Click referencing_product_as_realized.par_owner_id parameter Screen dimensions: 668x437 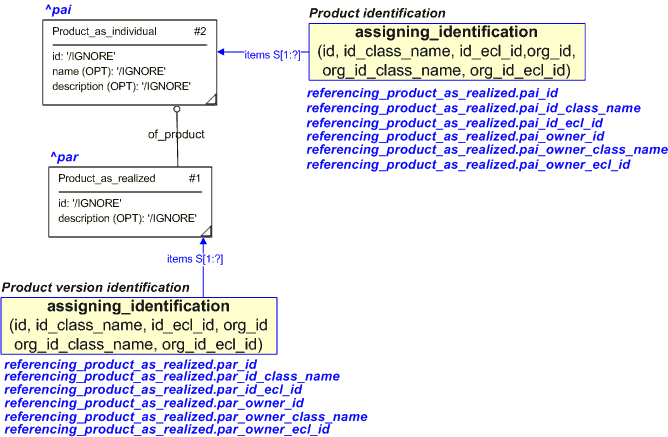click(x=154, y=403)
